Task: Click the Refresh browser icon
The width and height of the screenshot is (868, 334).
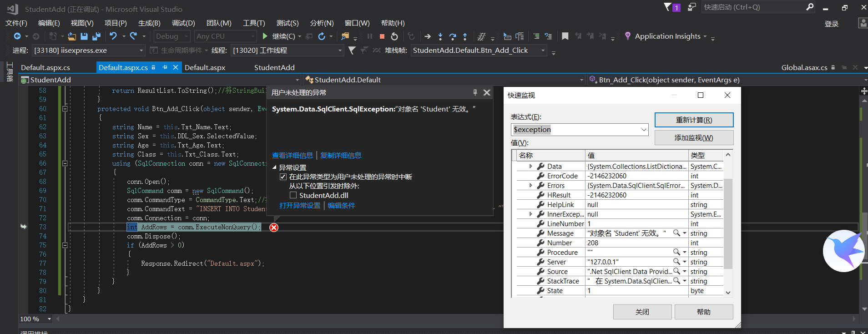Action: [322, 36]
